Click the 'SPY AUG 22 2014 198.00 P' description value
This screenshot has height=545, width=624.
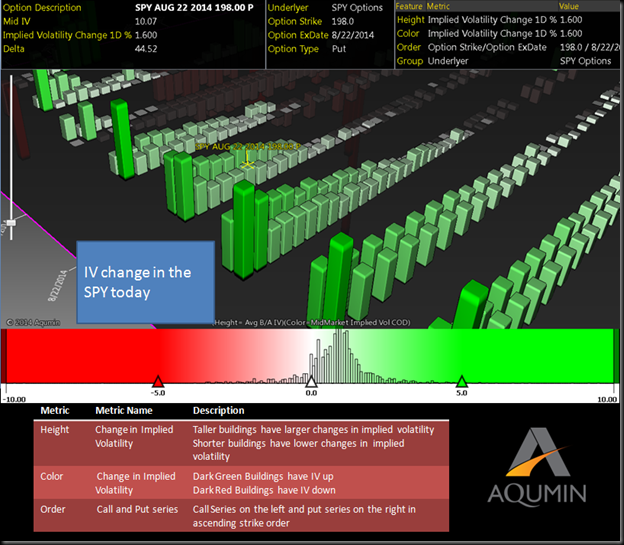[x=194, y=8]
